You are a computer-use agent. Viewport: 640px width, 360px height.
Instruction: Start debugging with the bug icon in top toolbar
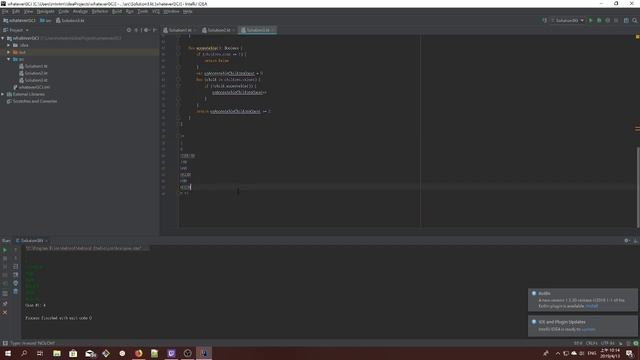point(599,20)
